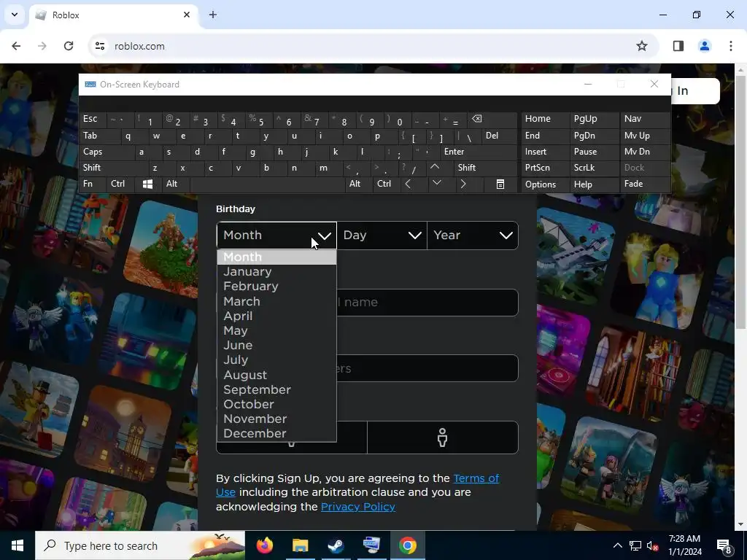This screenshot has width=747, height=560.
Task: Tap the Enter key on On-Screen Keyboard
Action: tap(479, 152)
